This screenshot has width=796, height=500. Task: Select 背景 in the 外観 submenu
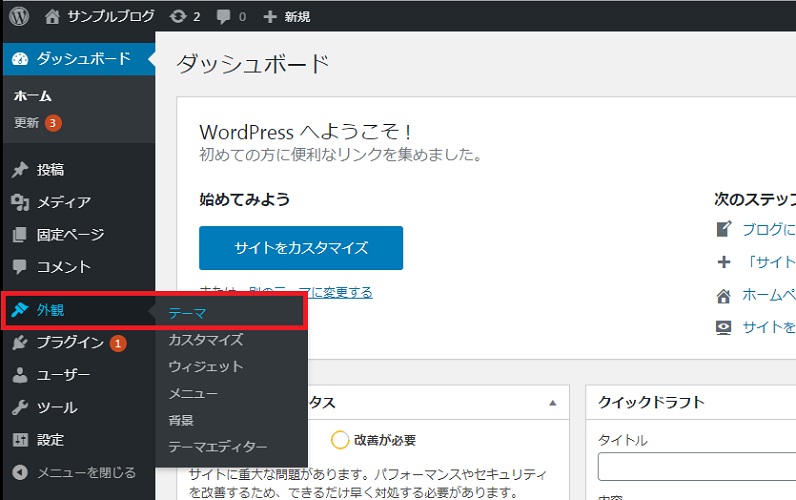tap(181, 420)
